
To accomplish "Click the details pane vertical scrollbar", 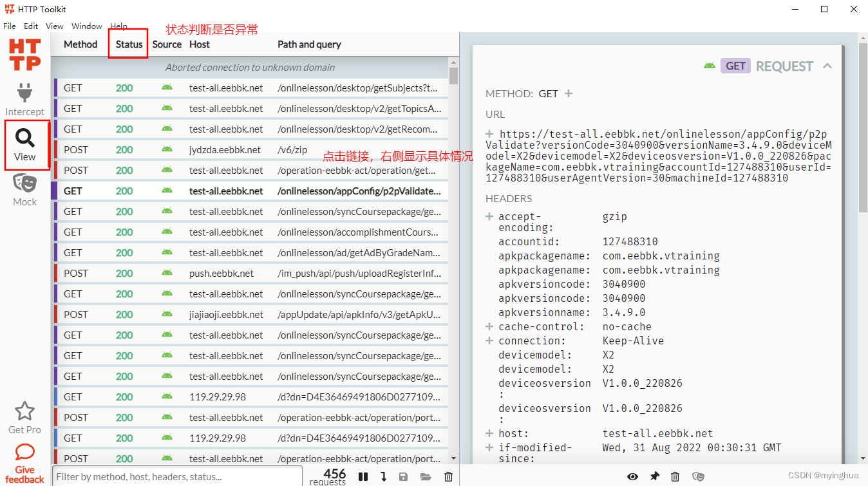I will point(863,127).
